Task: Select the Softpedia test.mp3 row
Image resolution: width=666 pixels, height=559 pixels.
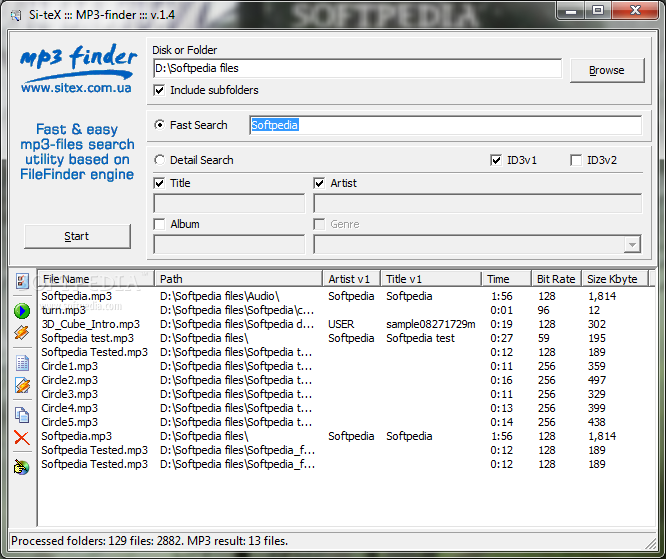Action: click(x=346, y=338)
